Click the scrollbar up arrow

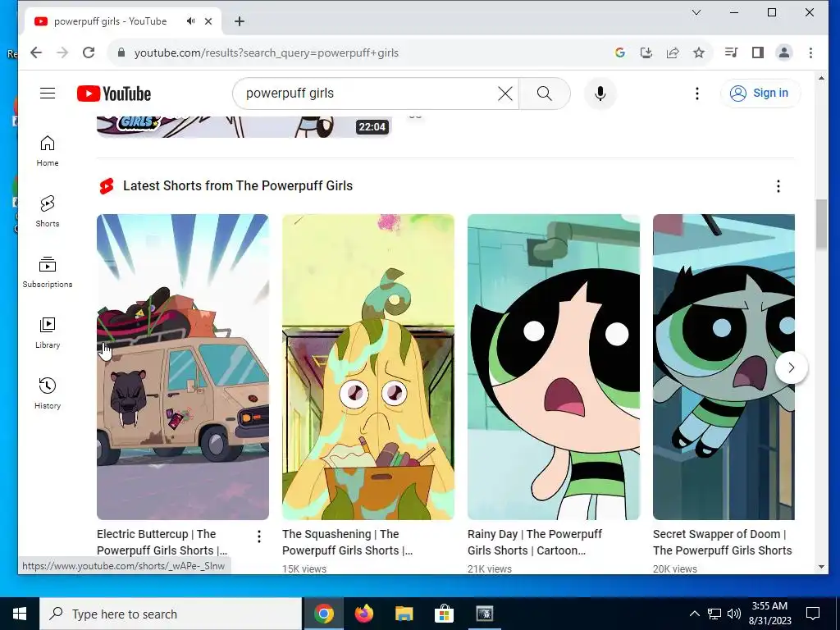click(821, 79)
